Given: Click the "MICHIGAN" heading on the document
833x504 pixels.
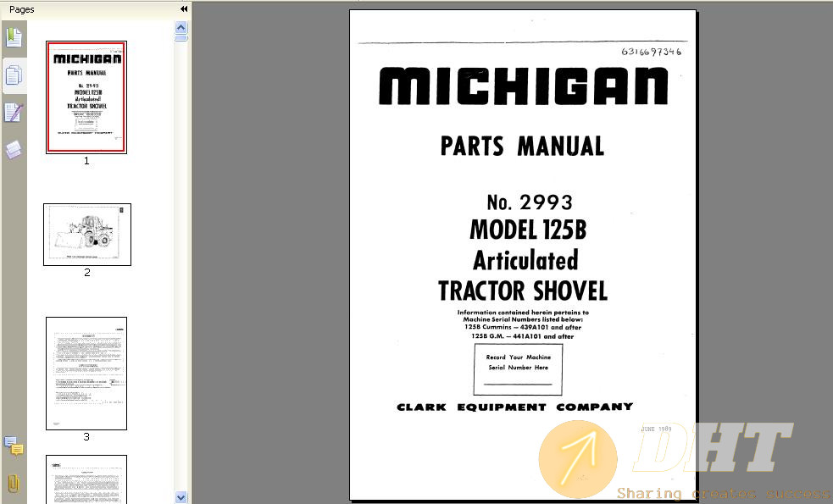Looking at the screenshot, I should 524,86.
